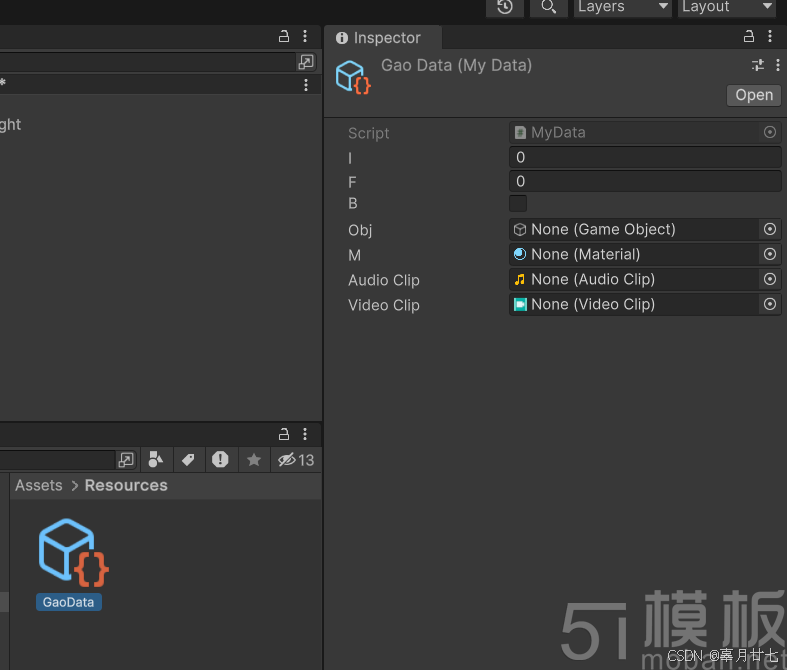The image size is (787, 670).
Task: Click the F value input field
Action: point(645,181)
